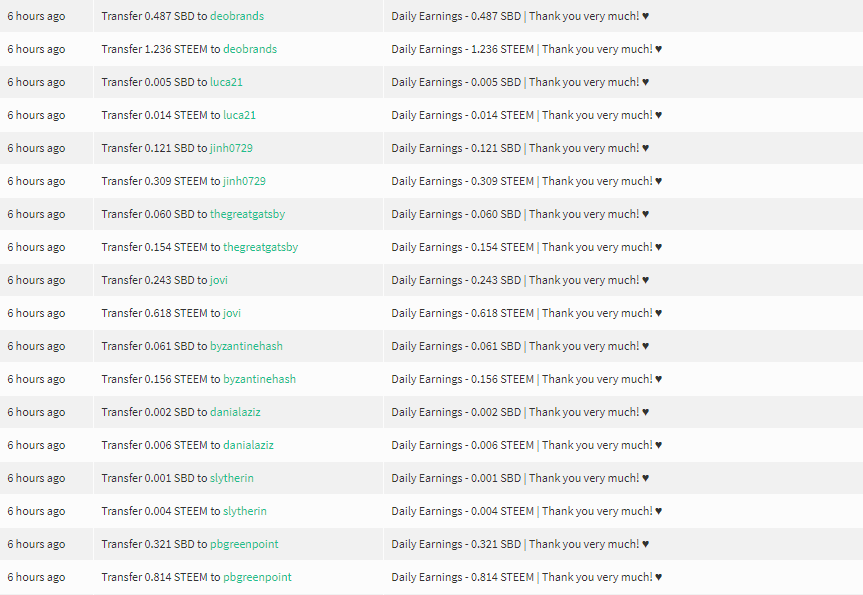Select memo 'Daily Earnings - 0.618 STEEM'
The width and height of the screenshot is (863, 595).
[463, 313]
